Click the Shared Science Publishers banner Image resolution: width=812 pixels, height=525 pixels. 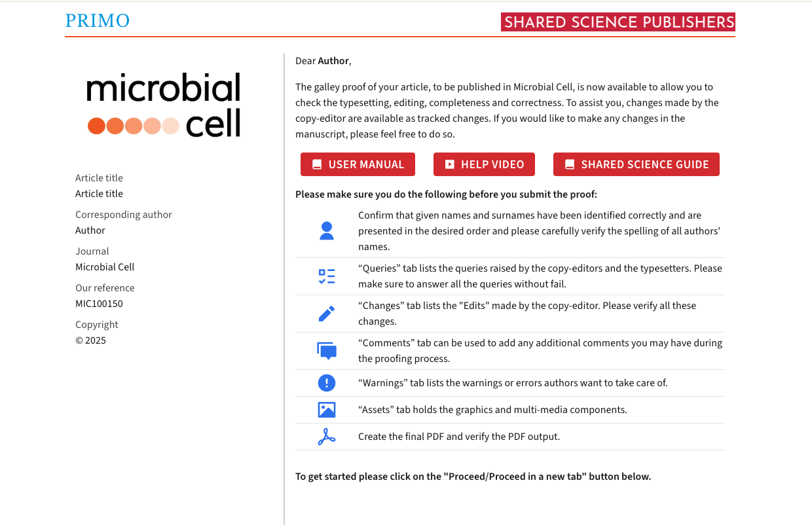(x=618, y=22)
